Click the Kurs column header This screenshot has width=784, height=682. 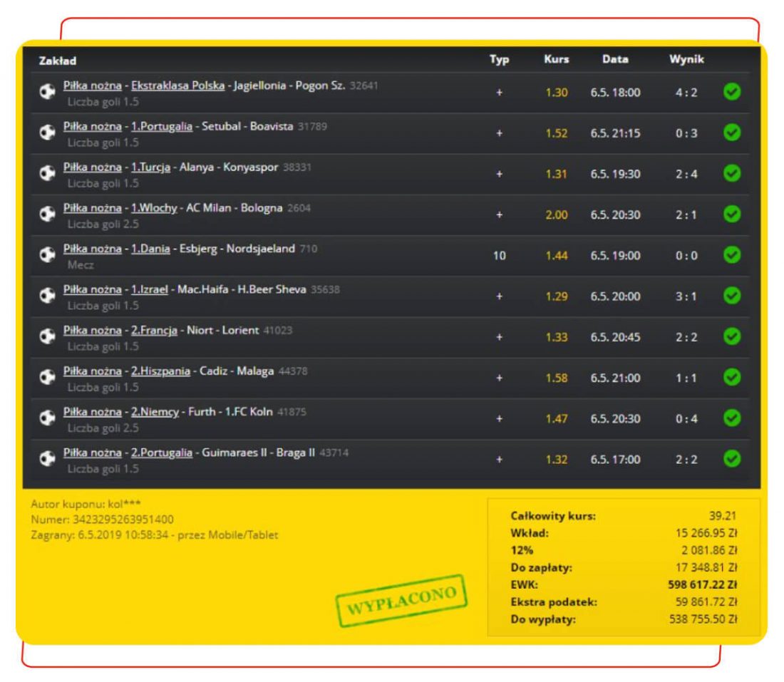pyautogui.click(x=556, y=60)
